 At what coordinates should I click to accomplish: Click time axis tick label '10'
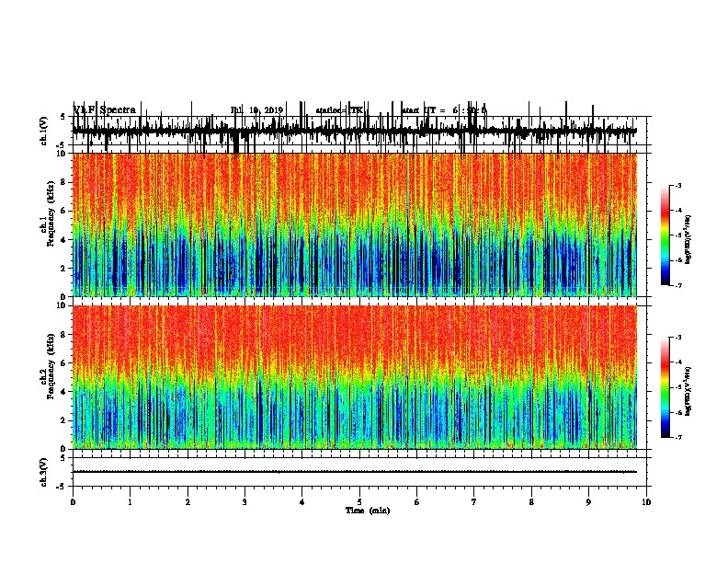(x=646, y=502)
